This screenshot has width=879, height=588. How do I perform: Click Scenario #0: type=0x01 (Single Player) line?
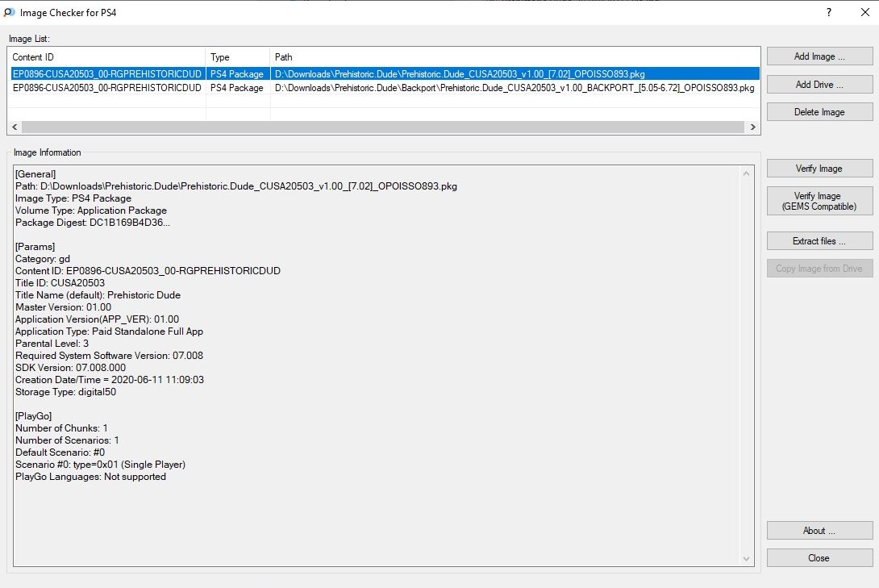[100, 465]
